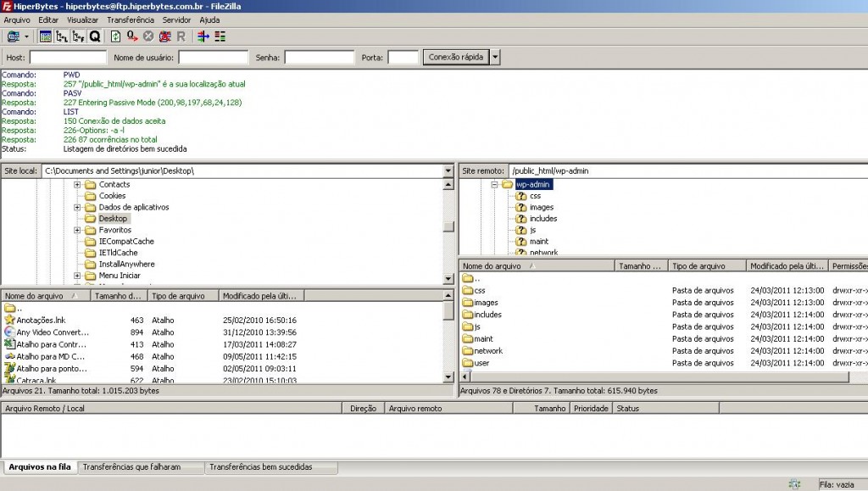Image resolution: width=868 pixels, height=491 pixels.
Task: Sort remote files by Tamanho column
Action: click(641, 266)
